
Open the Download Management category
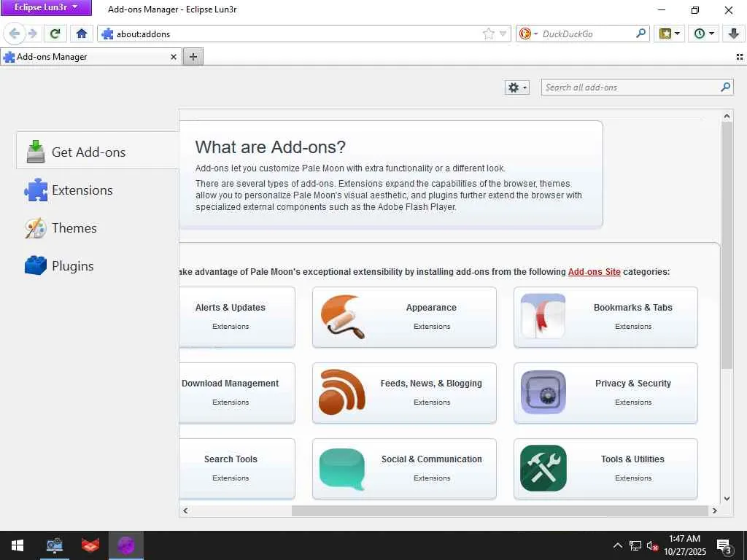(x=237, y=393)
